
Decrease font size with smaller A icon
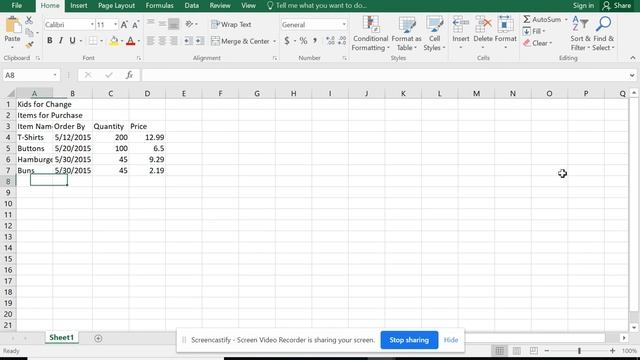(136, 24)
